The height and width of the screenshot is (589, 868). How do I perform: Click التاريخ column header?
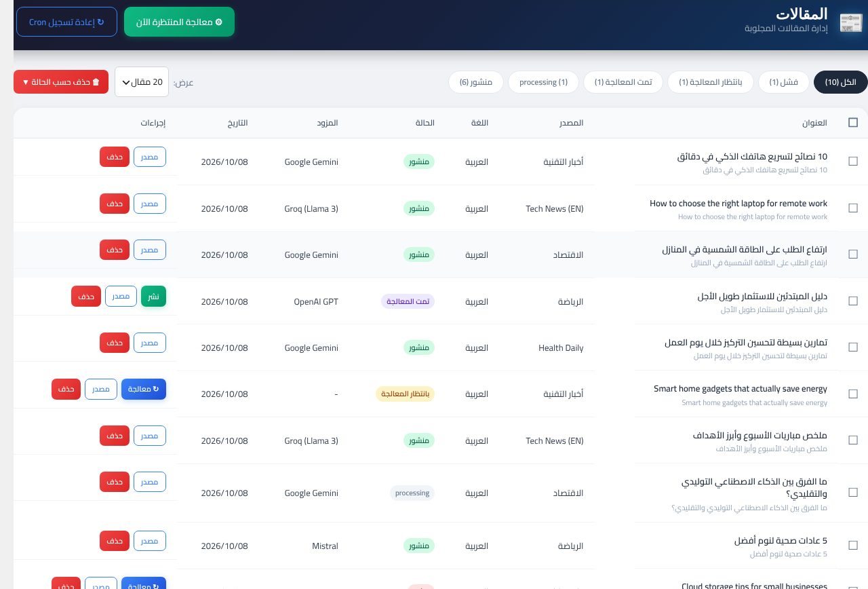(237, 123)
